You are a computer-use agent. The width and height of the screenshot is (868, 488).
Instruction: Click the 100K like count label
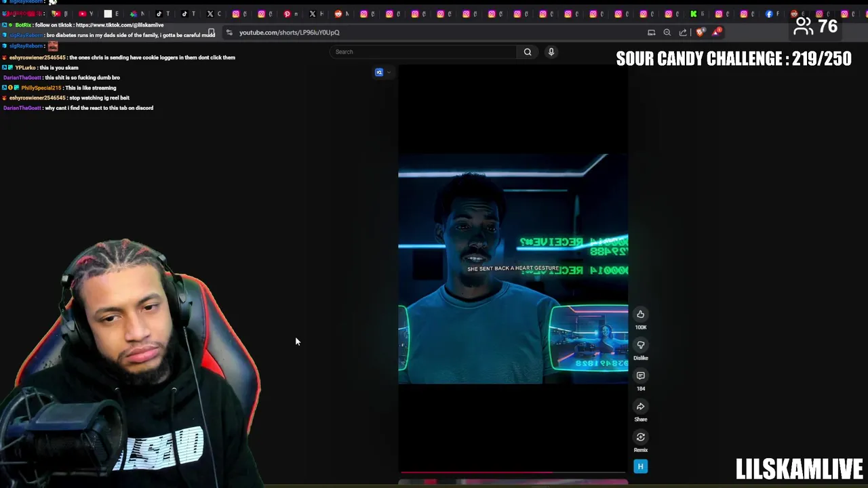click(x=640, y=327)
